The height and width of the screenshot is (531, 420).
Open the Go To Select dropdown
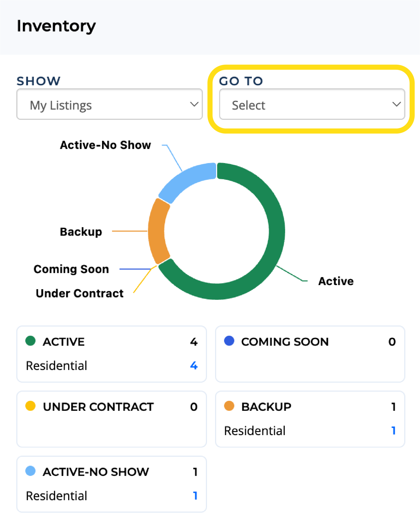pyautogui.click(x=312, y=104)
